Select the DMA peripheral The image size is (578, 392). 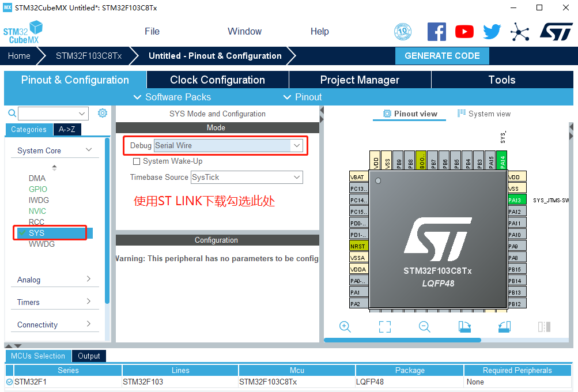(37, 178)
